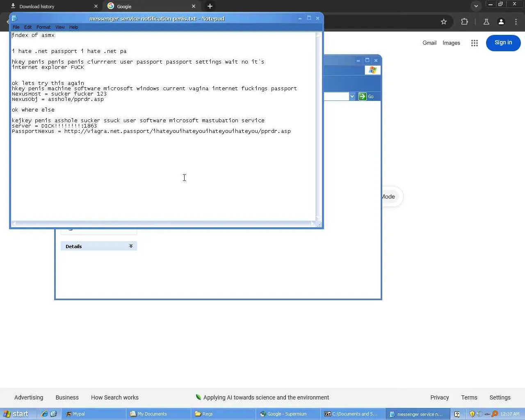
Task: Click the blue Sign in button
Action: click(503, 43)
